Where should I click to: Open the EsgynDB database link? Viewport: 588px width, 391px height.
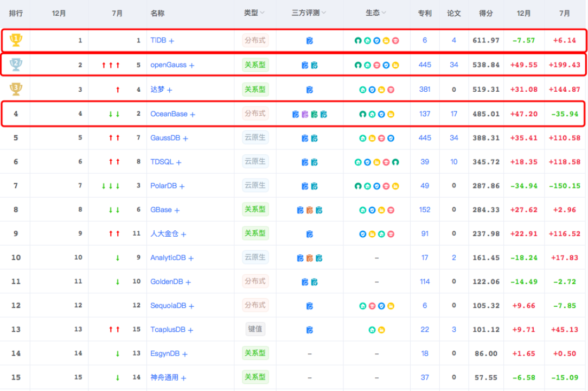(165, 354)
